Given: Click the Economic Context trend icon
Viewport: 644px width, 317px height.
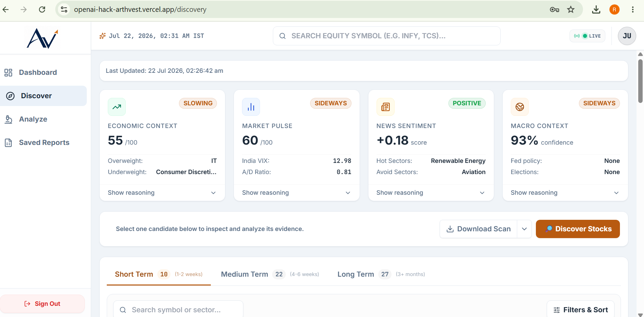Looking at the screenshot, I should tap(117, 107).
